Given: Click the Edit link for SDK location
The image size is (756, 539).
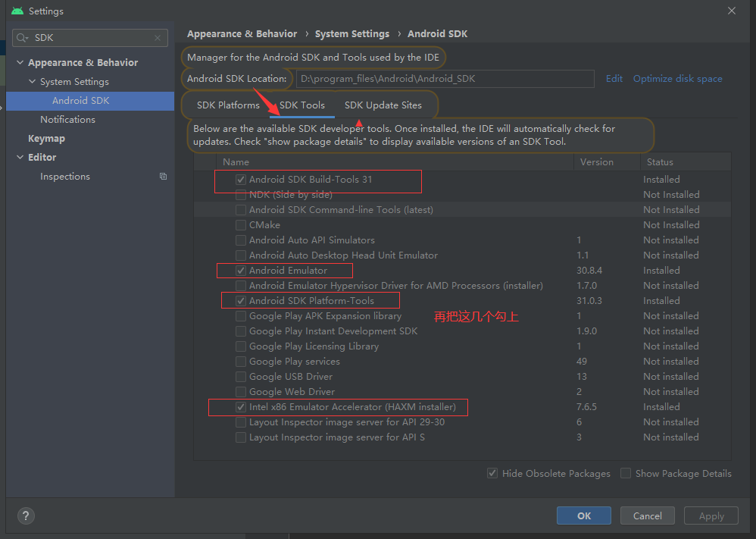Looking at the screenshot, I should pyautogui.click(x=614, y=79).
